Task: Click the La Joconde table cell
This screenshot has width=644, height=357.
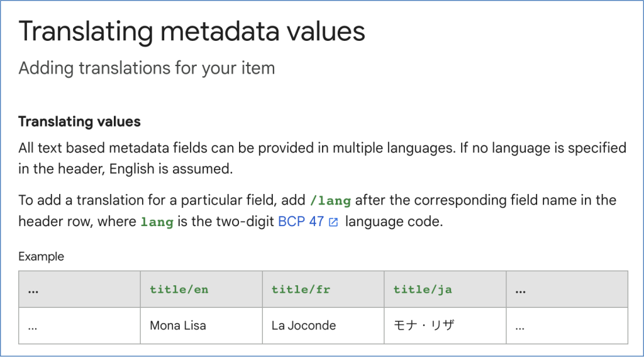Action: point(323,326)
